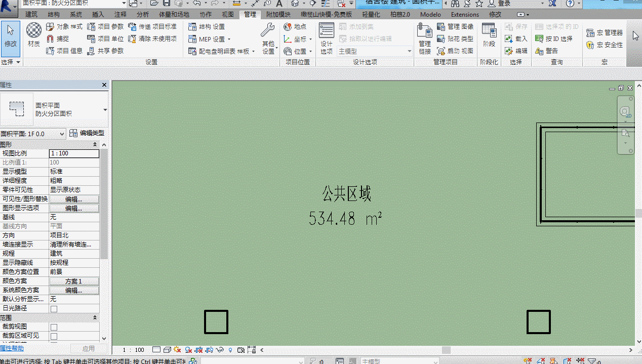Image resolution: width=642 pixels, height=364 pixels.
Task: Open the 属性帮助 link
Action: tap(12, 348)
